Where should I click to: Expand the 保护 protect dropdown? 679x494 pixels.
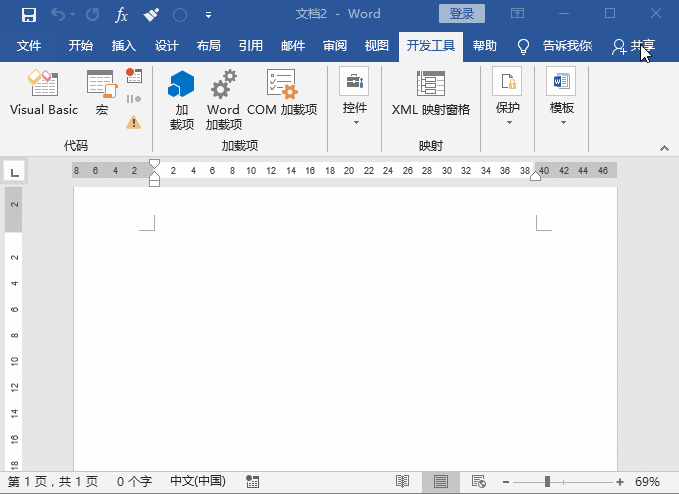click(x=508, y=98)
